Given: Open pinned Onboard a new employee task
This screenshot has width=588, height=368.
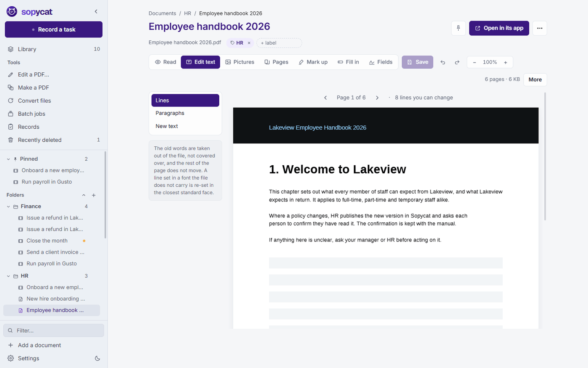Looking at the screenshot, I should (x=52, y=170).
